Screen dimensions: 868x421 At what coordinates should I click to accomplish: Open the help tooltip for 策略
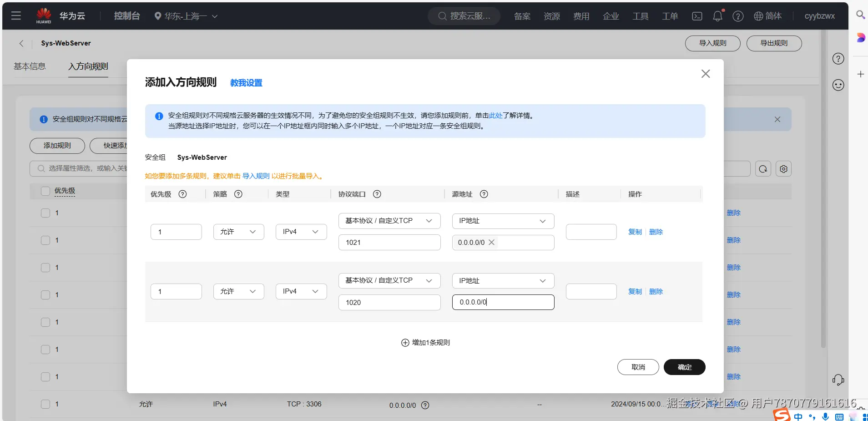click(238, 194)
